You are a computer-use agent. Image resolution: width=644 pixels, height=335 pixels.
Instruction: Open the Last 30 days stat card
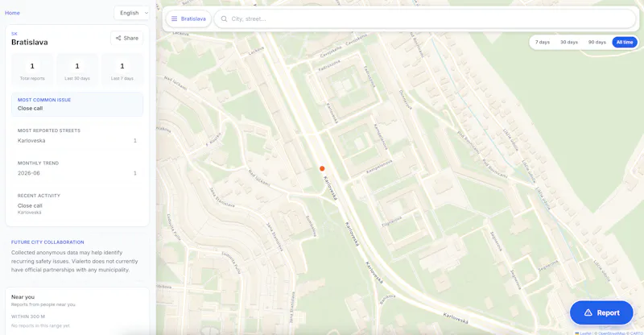pos(77,70)
